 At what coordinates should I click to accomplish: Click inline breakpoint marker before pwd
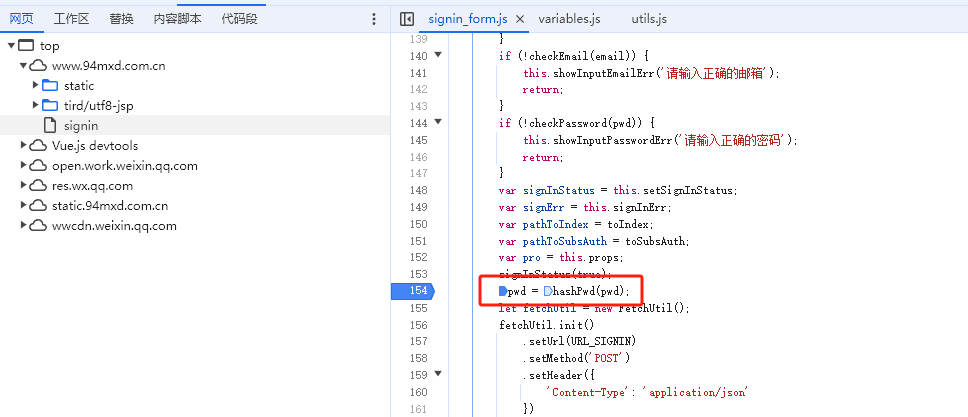coord(503,291)
